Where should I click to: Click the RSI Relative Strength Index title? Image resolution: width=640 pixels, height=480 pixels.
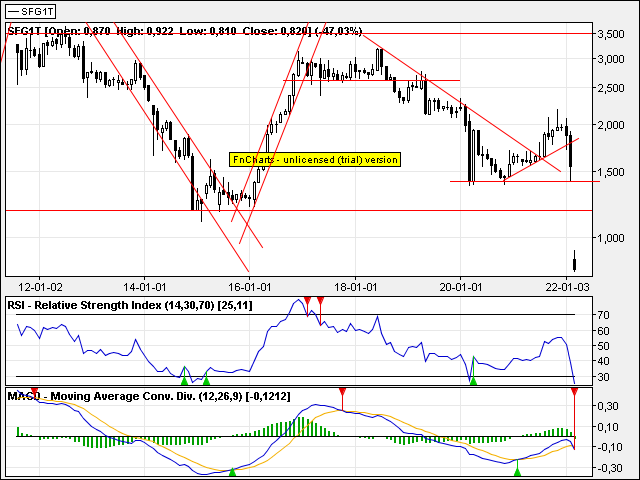click(130, 305)
